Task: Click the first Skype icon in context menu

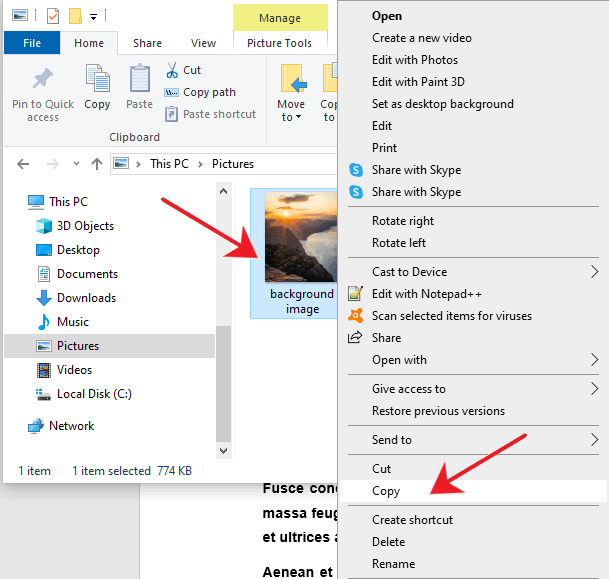Action: click(x=356, y=170)
